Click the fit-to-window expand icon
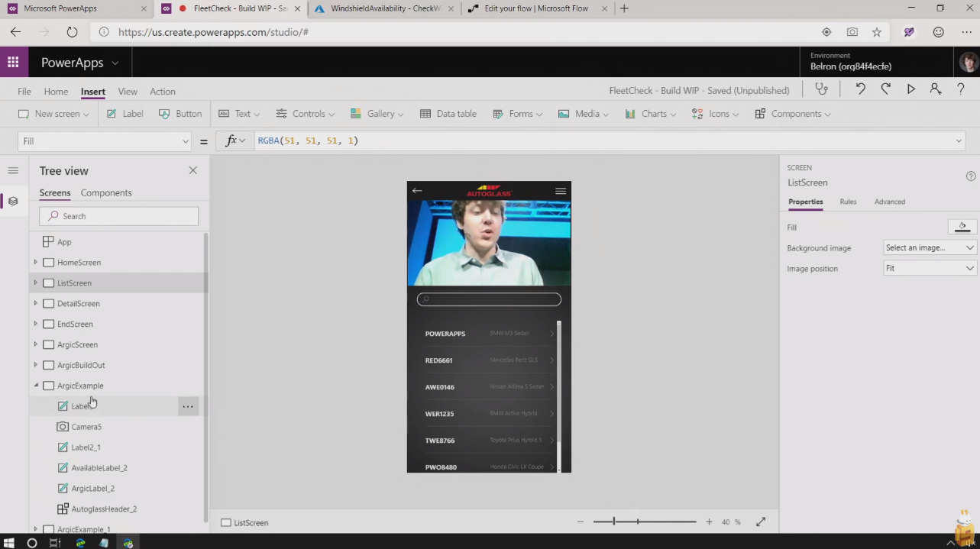Viewport: 980px width, 549px height. (x=761, y=522)
